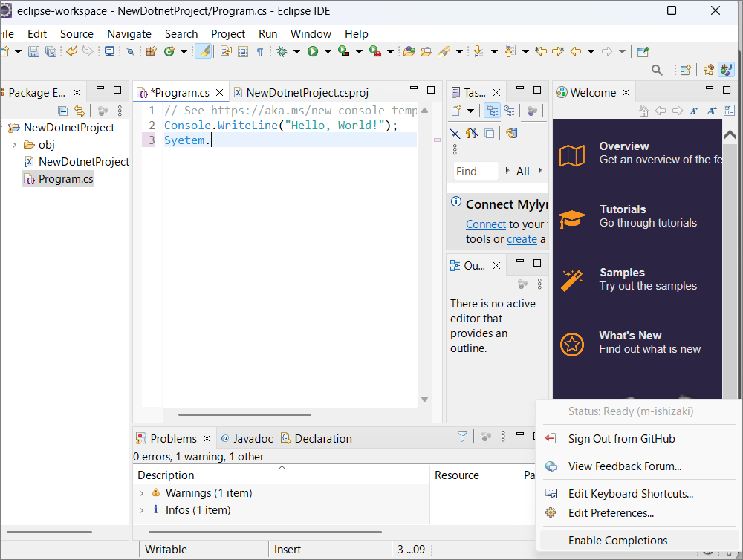This screenshot has height=560, width=743.
Task: Open the Source menu
Action: point(77,34)
